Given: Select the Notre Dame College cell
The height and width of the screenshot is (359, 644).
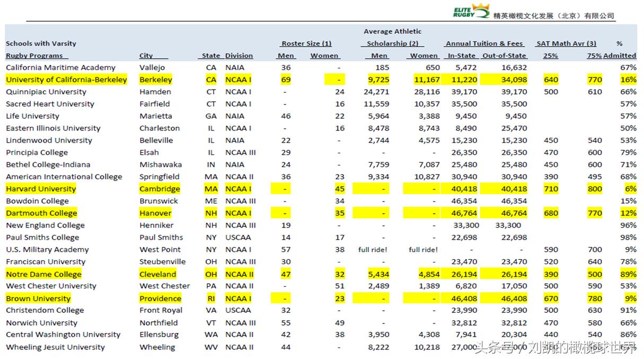Looking at the screenshot, I should click(x=43, y=274).
